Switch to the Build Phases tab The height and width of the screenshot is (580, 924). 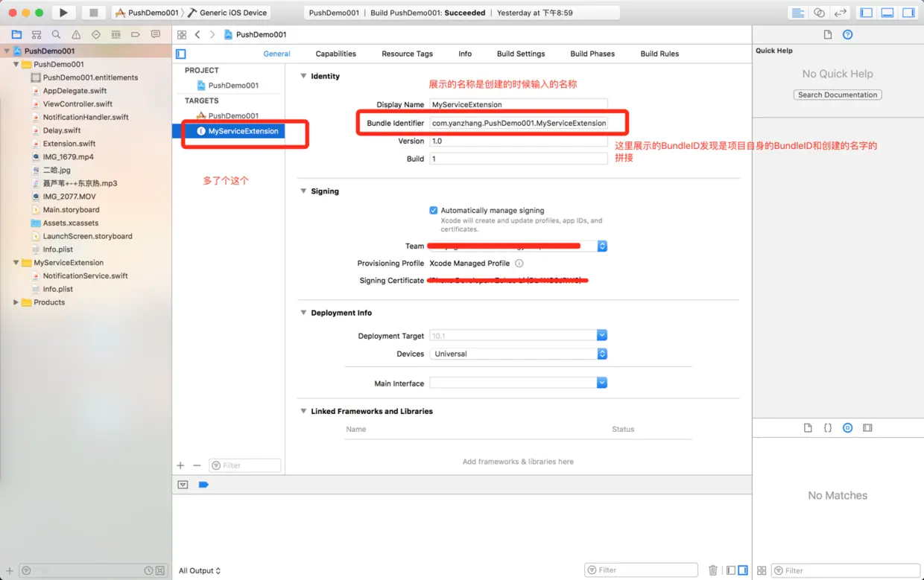click(x=592, y=54)
